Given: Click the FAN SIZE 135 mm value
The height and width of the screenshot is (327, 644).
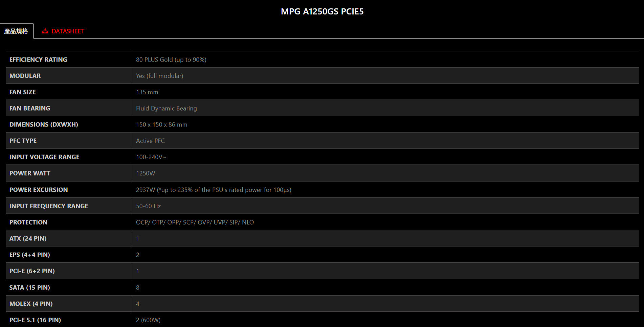Looking at the screenshot, I should tap(147, 92).
